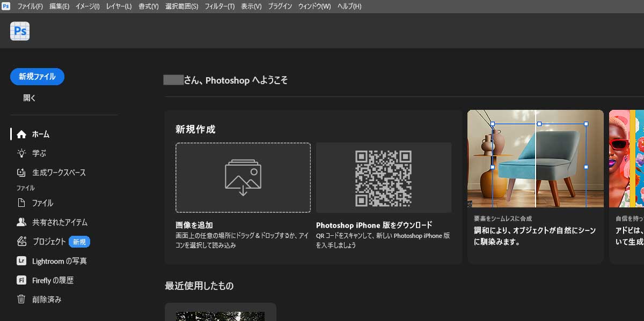Open the プラグイン menu
644x321 pixels.
pos(280,6)
